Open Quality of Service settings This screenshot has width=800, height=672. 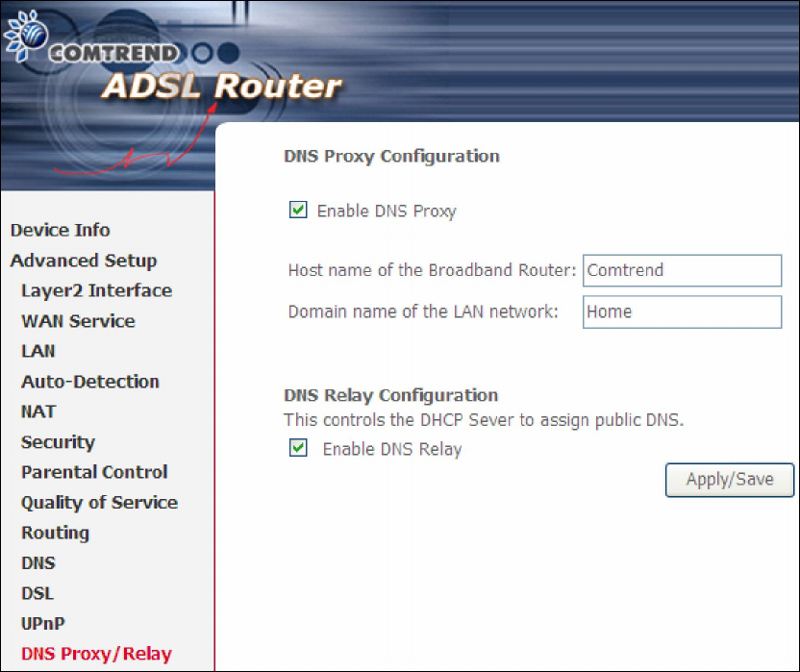(x=99, y=503)
